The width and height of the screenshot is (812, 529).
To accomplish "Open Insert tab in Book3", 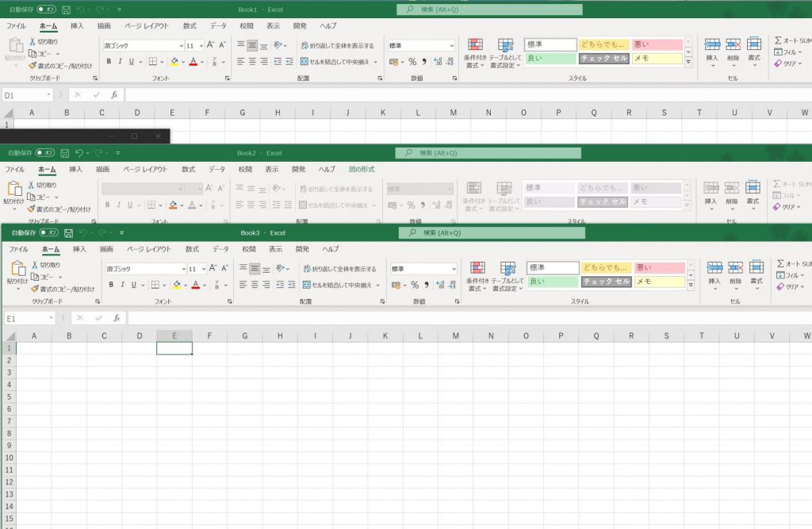I will [79, 249].
